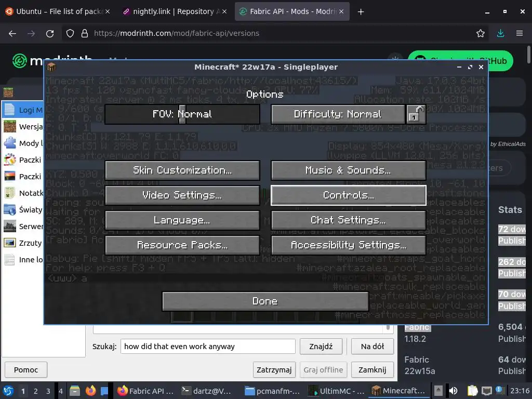
Task: Select Inne logi entry in sidebar
Action: pos(23,260)
